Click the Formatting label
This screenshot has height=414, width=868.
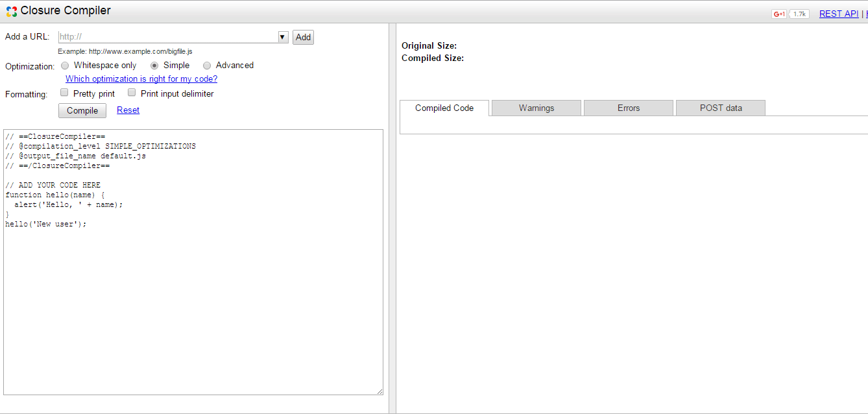(x=27, y=95)
